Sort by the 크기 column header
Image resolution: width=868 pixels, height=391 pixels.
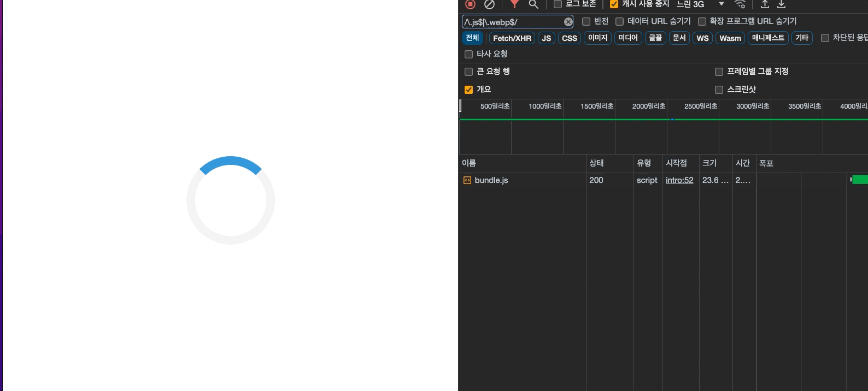click(x=709, y=163)
